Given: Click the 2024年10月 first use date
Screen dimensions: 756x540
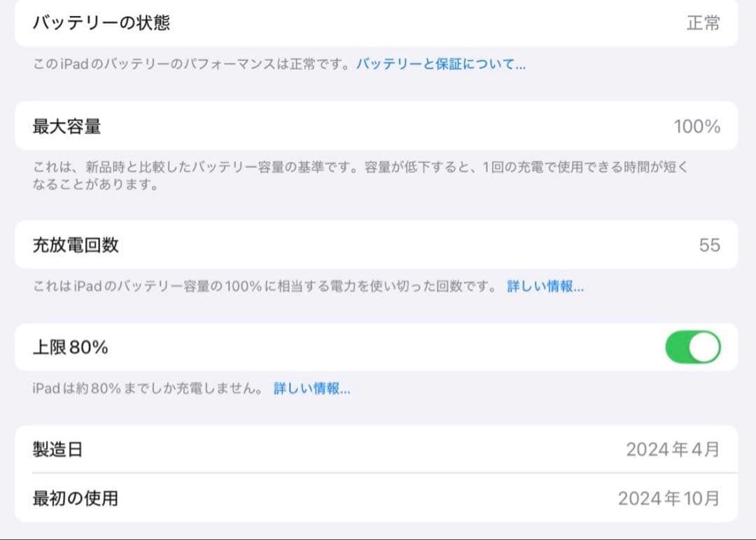Looking at the screenshot, I should [668, 498].
